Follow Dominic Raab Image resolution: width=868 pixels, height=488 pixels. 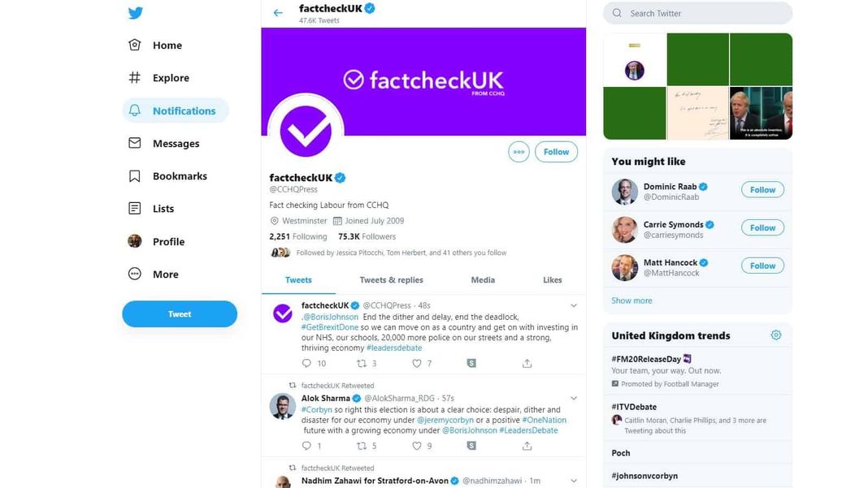pos(762,189)
